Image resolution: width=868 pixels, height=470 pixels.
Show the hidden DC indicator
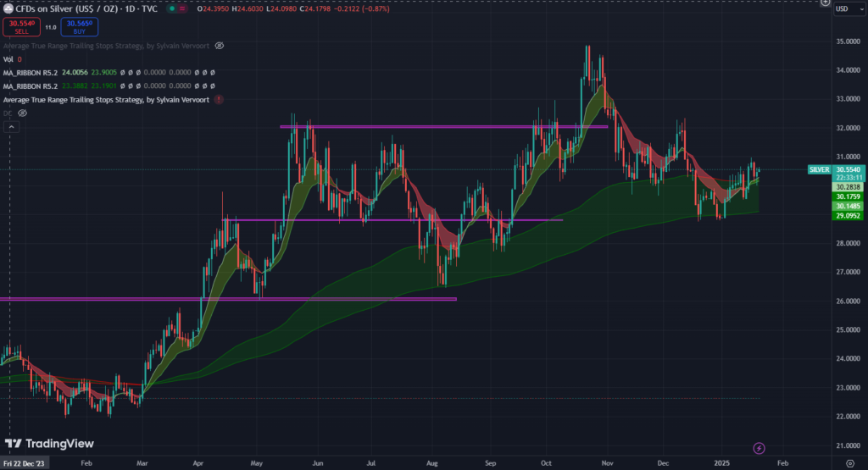coord(22,113)
